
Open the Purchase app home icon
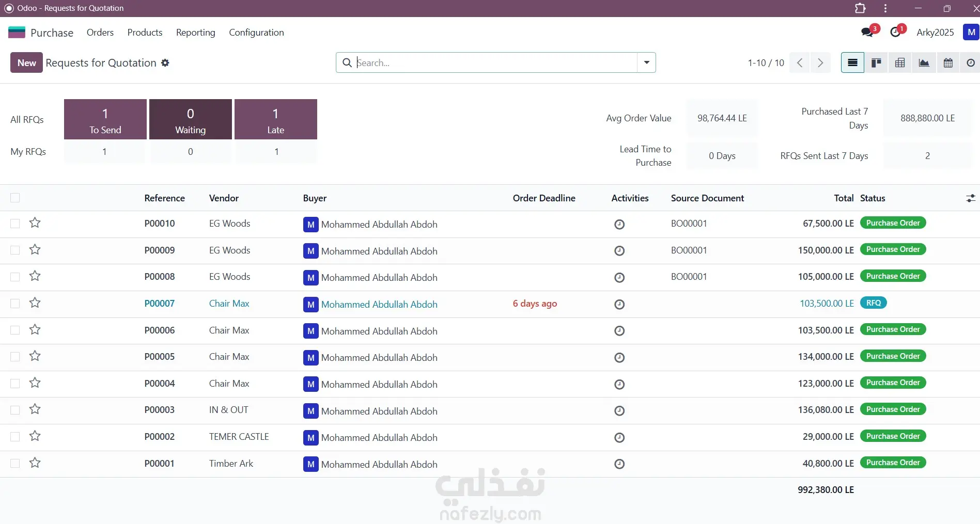click(17, 33)
